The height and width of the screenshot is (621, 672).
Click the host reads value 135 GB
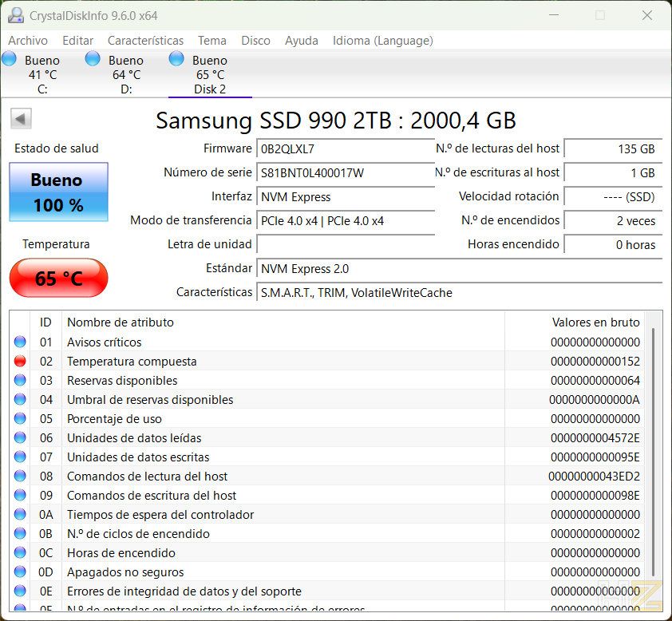(x=613, y=148)
